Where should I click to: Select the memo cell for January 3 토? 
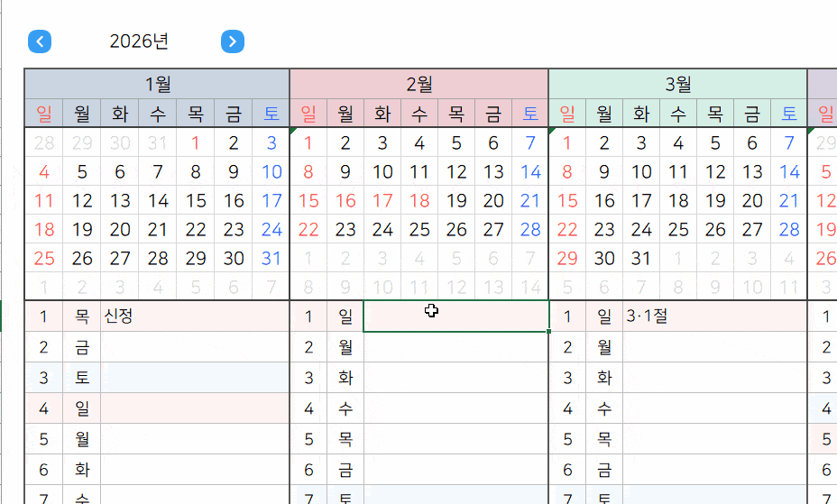[195, 378]
